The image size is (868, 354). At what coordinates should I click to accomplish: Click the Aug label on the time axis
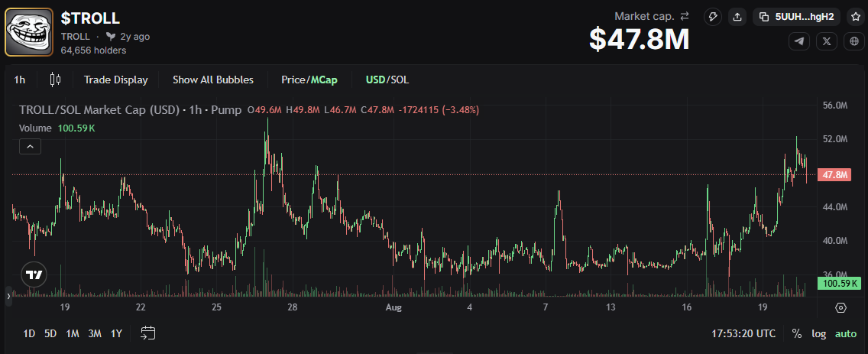[394, 307]
